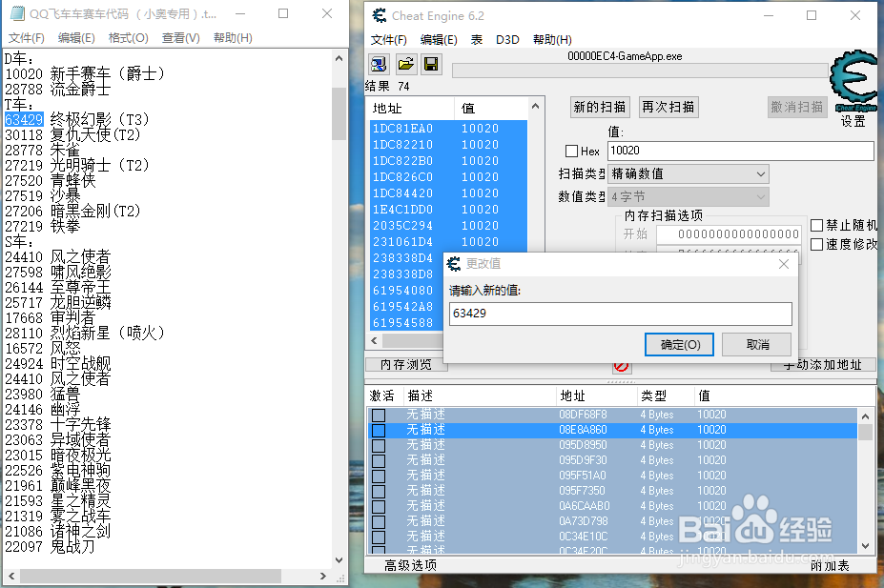The height and width of the screenshot is (588, 884).
Task: Click the 0C34E10C address table row
Action: click(x=613, y=537)
